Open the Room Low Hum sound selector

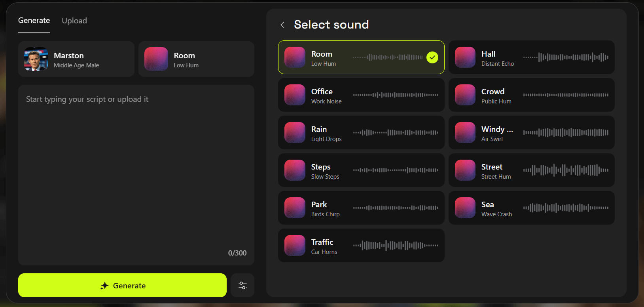(196, 59)
